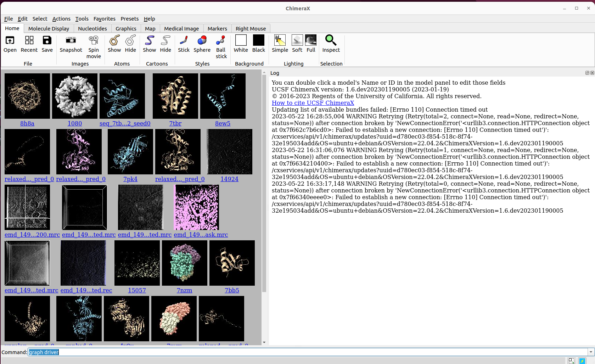Open the How to cite UCSF ChimeraX link
Screen dimensions: 595x364
click(313, 103)
